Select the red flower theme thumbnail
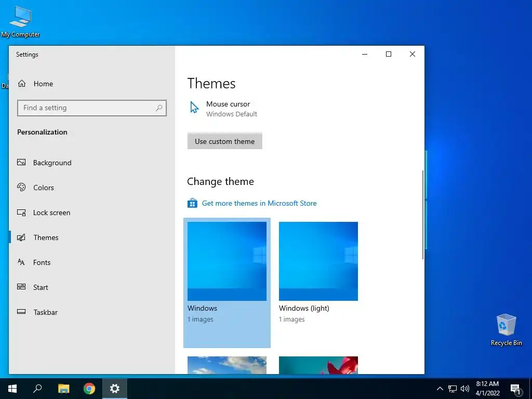The width and height of the screenshot is (532, 399). [318, 365]
